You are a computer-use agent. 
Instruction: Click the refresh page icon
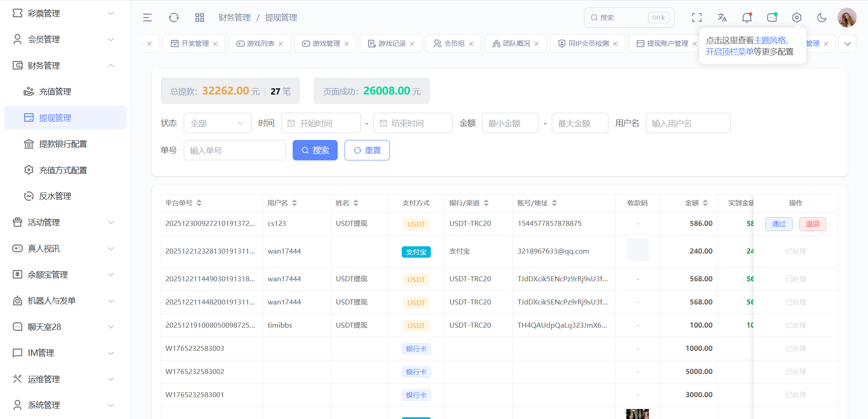coord(174,18)
